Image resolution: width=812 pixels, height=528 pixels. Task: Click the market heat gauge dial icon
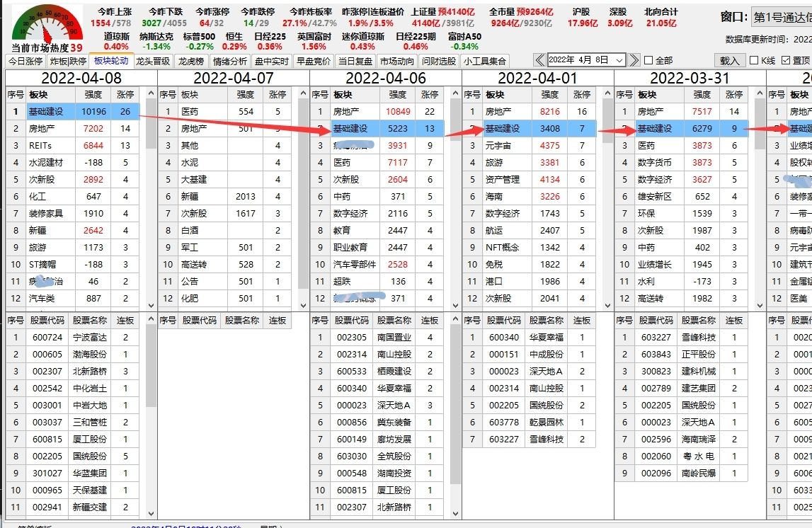[x=47, y=24]
